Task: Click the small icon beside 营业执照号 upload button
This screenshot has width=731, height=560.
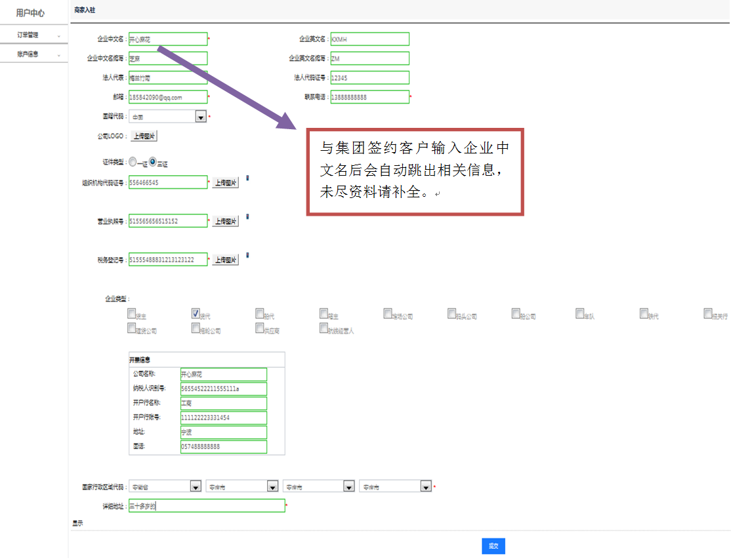Action: [x=247, y=216]
